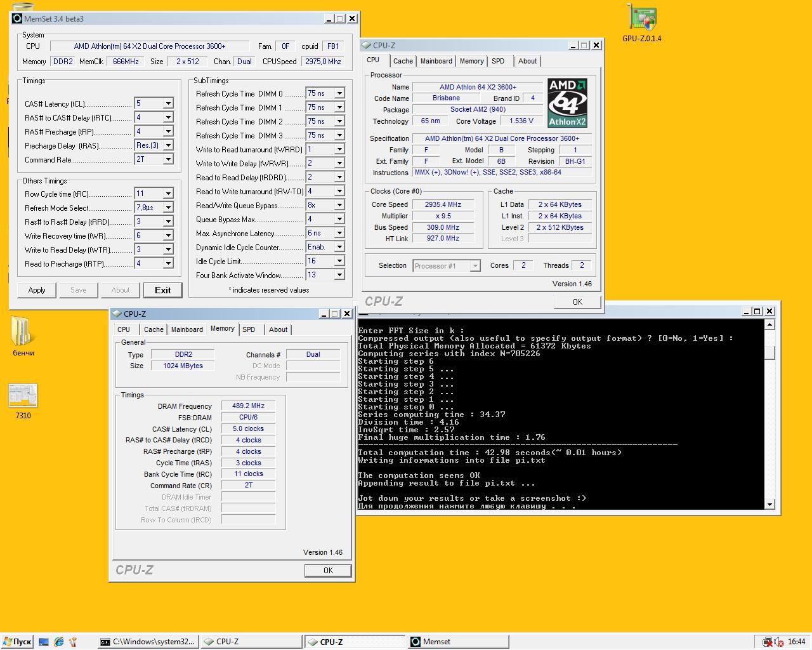The height and width of the screenshot is (650, 812).
Task: Open RAS# Precharge (tRP) dropdown
Action: click(x=168, y=131)
